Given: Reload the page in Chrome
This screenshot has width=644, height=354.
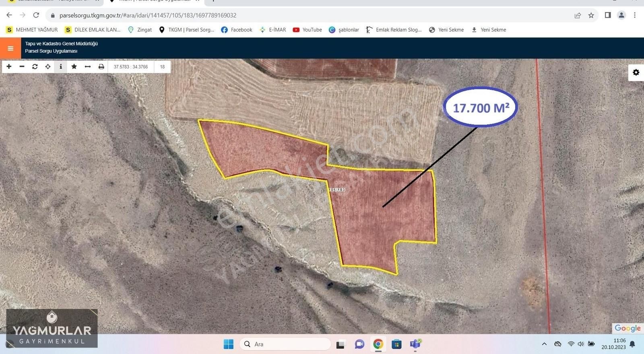Looking at the screenshot, I should [x=36, y=15].
